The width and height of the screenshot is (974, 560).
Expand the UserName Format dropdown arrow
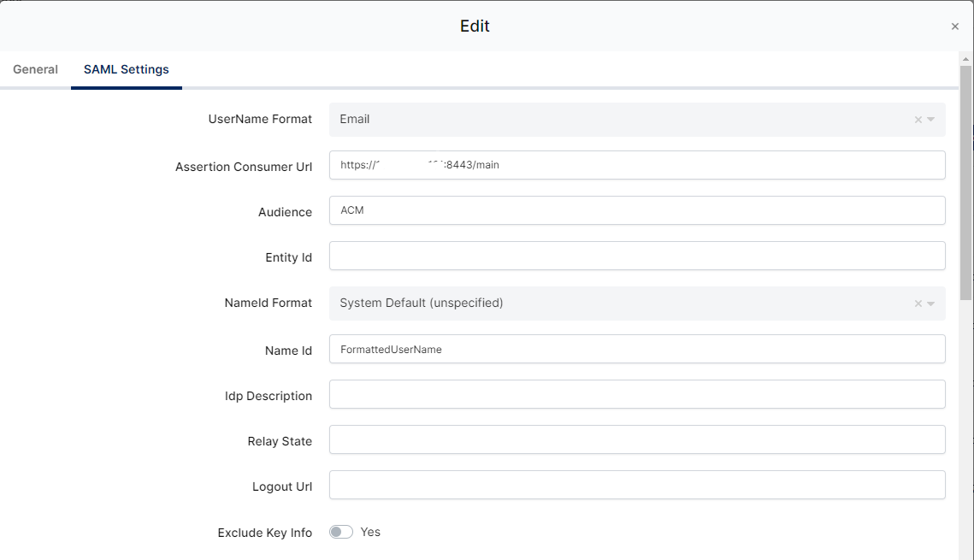(931, 120)
